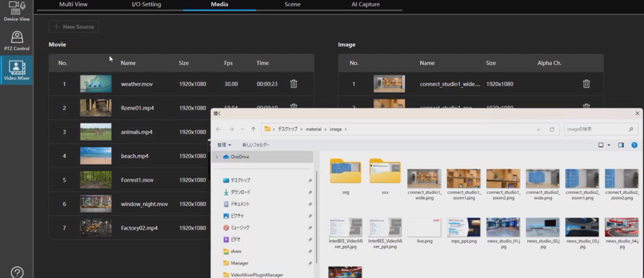
Task: Go up one folder level in dialog
Action: [253, 129]
